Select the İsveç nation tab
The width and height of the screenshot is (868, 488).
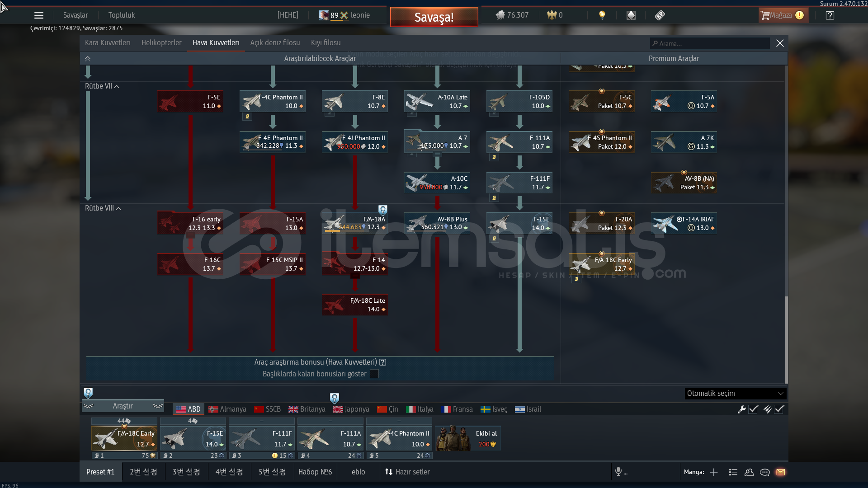pos(494,409)
